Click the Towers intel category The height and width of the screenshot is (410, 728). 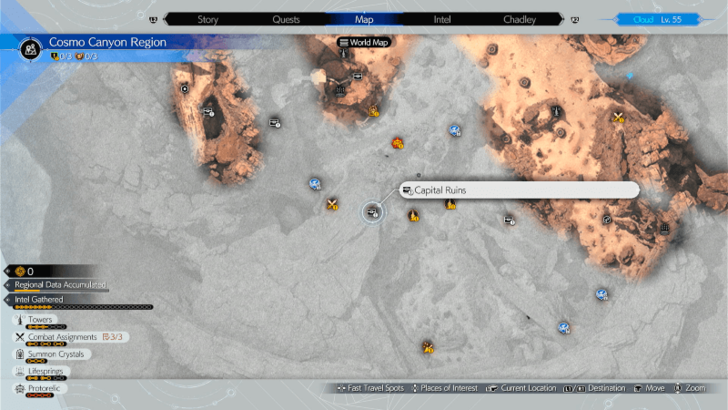click(x=40, y=320)
